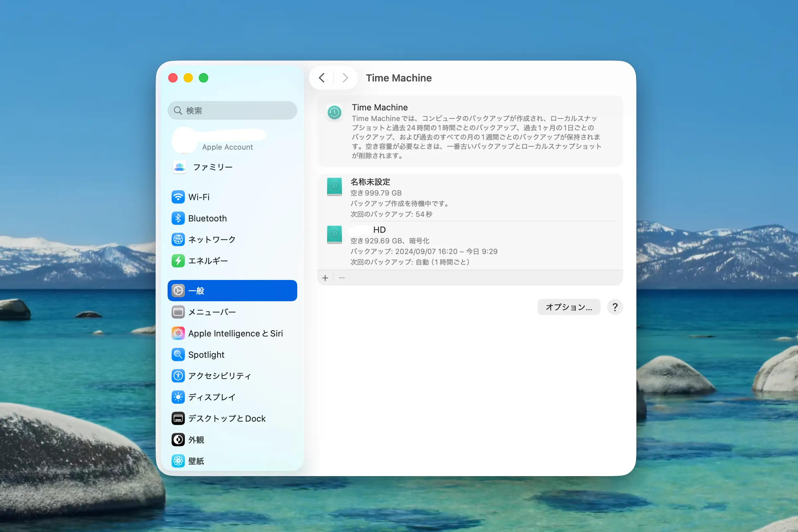Open デスクトップと Dock sidebar entry
Image resolution: width=798 pixels, height=532 pixels.
coord(227,418)
